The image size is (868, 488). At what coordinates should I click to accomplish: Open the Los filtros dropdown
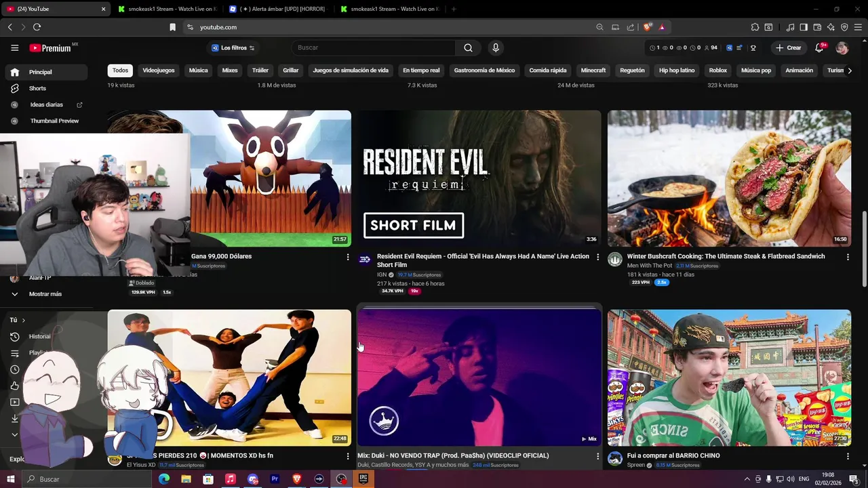pos(233,47)
